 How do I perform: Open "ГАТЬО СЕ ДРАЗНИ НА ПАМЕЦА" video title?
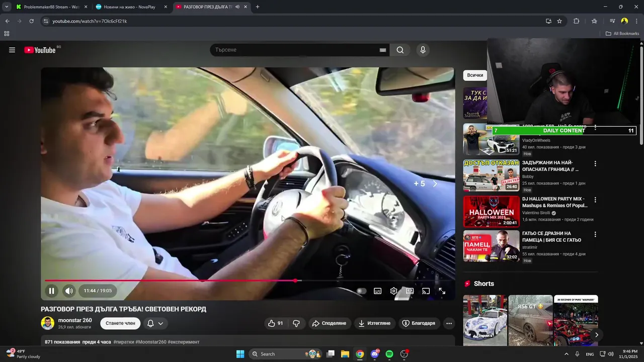click(552, 237)
